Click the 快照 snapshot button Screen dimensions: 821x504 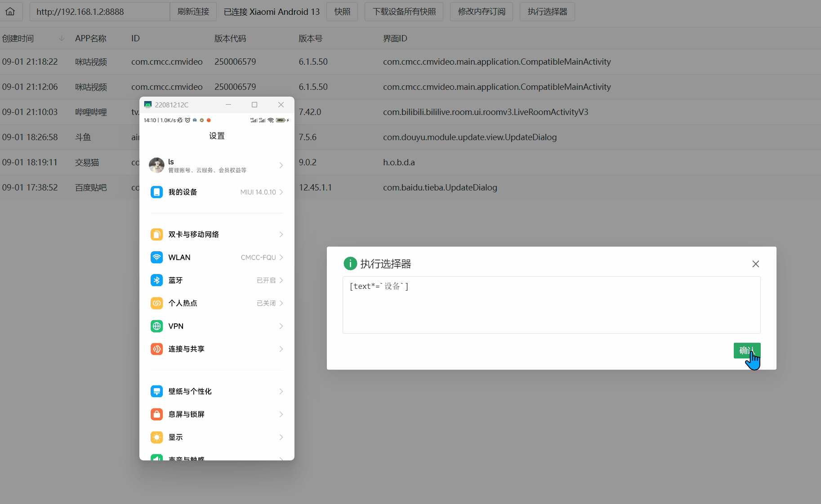pos(342,11)
